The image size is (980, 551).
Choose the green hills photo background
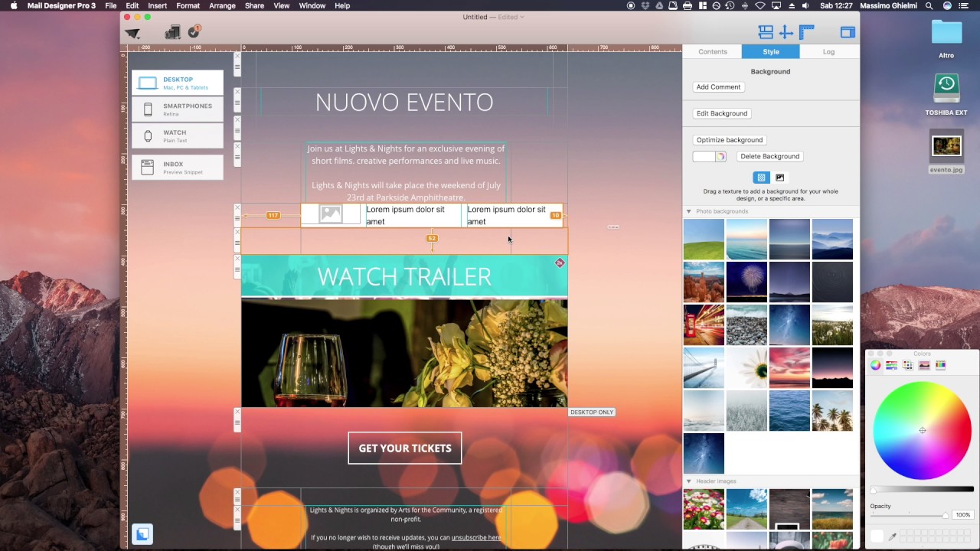pos(704,240)
